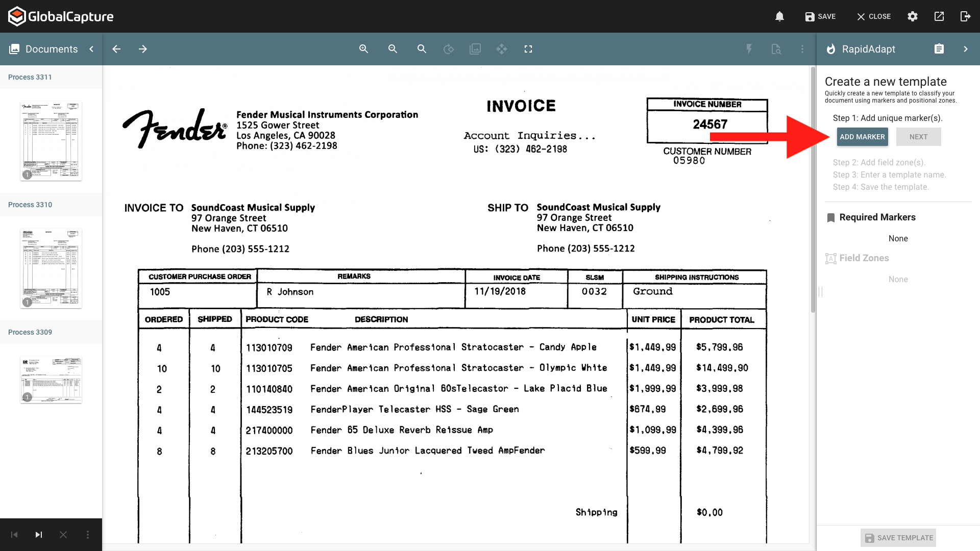Save the document with the SAVE button
980x551 pixels.
[x=820, y=16]
